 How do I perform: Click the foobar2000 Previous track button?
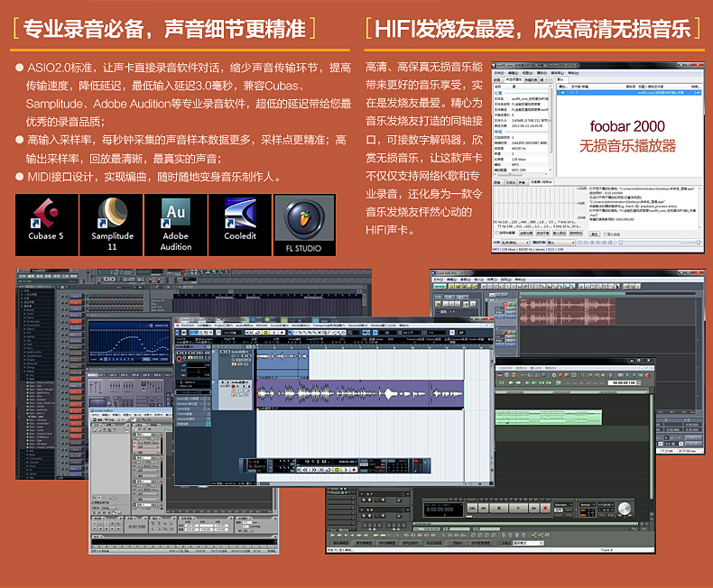click(x=598, y=243)
